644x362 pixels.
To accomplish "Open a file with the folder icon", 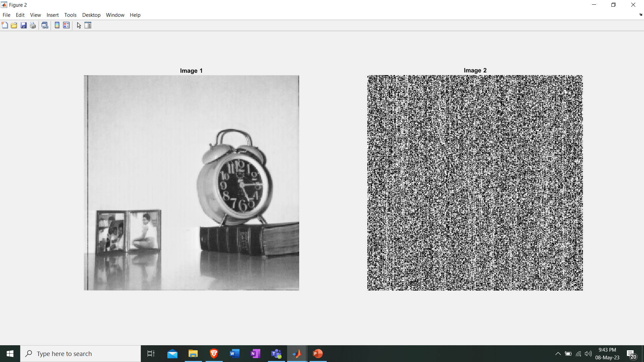I will point(14,25).
